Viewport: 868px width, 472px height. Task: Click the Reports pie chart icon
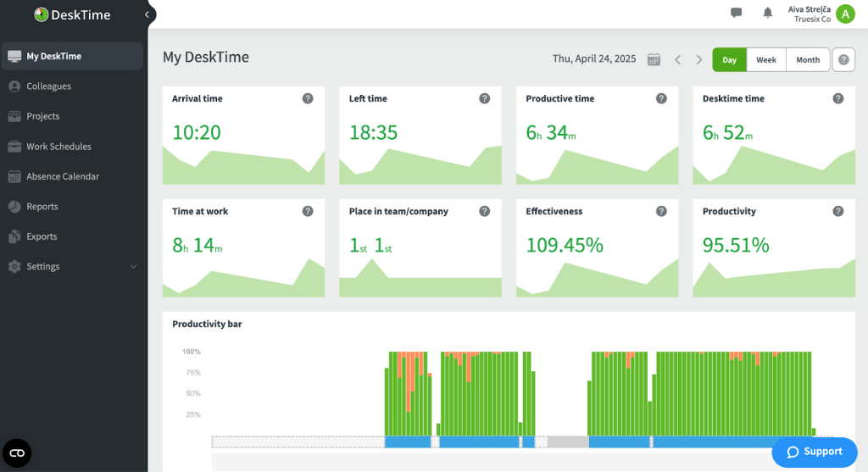point(14,207)
